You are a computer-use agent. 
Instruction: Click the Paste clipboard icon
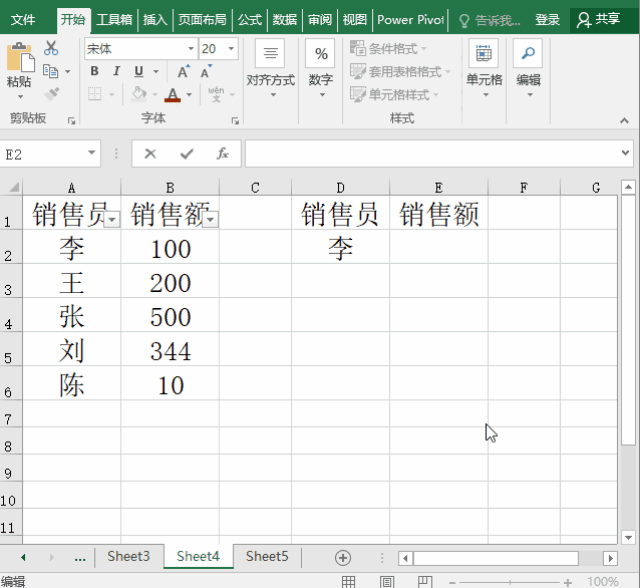tap(20, 57)
